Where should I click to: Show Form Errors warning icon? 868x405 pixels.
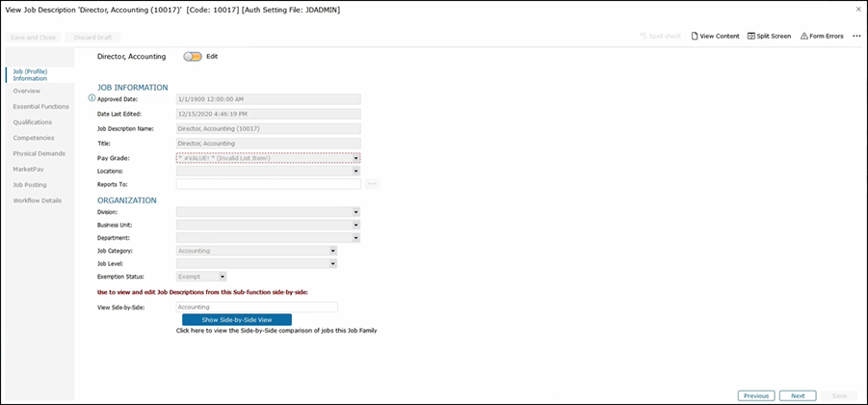[x=804, y=36]
